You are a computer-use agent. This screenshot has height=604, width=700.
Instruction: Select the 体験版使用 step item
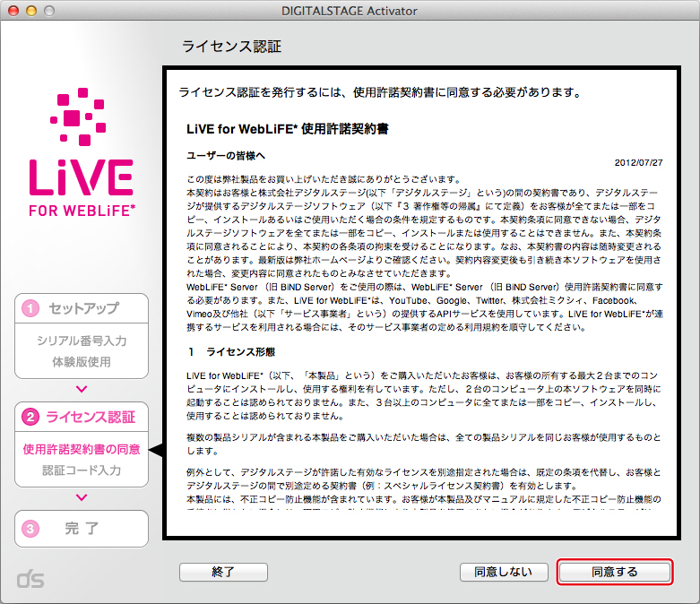tap(82, 362)
